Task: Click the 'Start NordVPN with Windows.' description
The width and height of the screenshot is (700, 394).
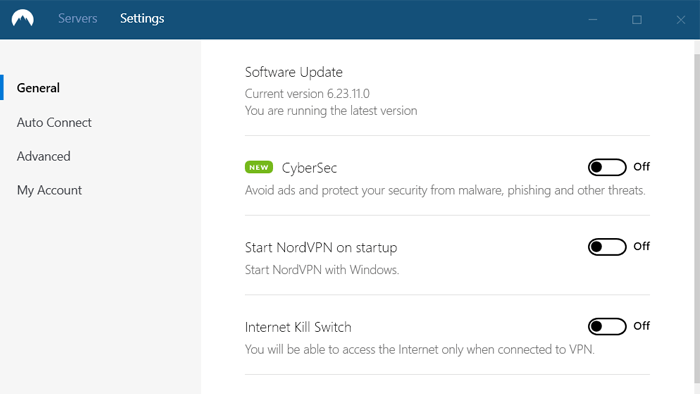Action: [322, 270]
